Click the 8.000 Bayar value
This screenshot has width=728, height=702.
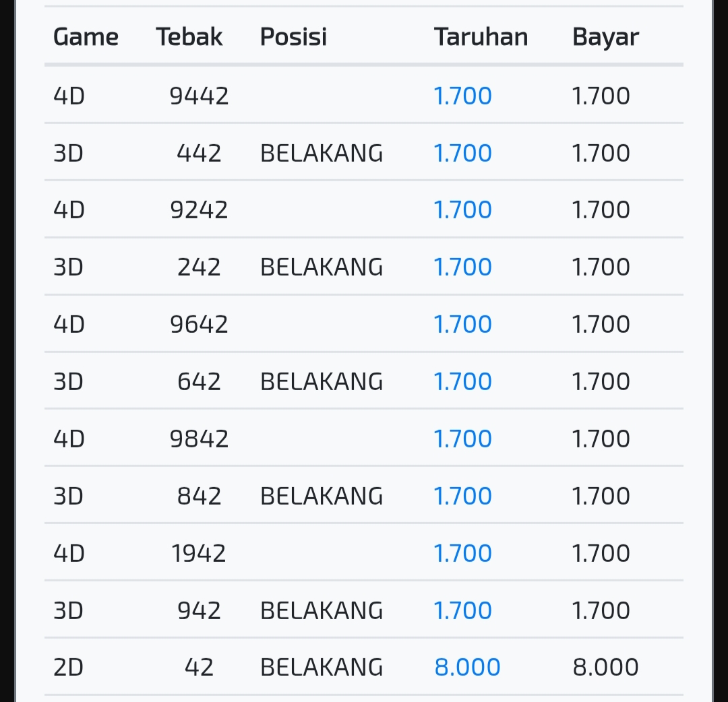605,668
